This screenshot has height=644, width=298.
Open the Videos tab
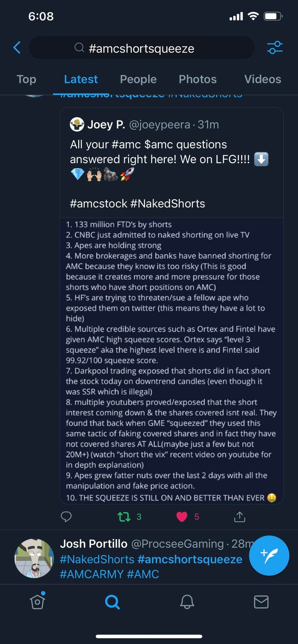pyautogui.click(x=263, y=80)
